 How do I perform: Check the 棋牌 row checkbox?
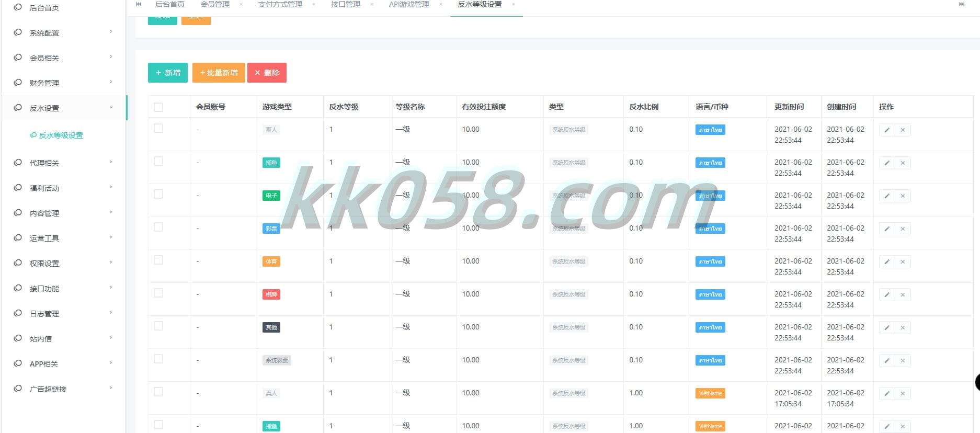[158, 293]
